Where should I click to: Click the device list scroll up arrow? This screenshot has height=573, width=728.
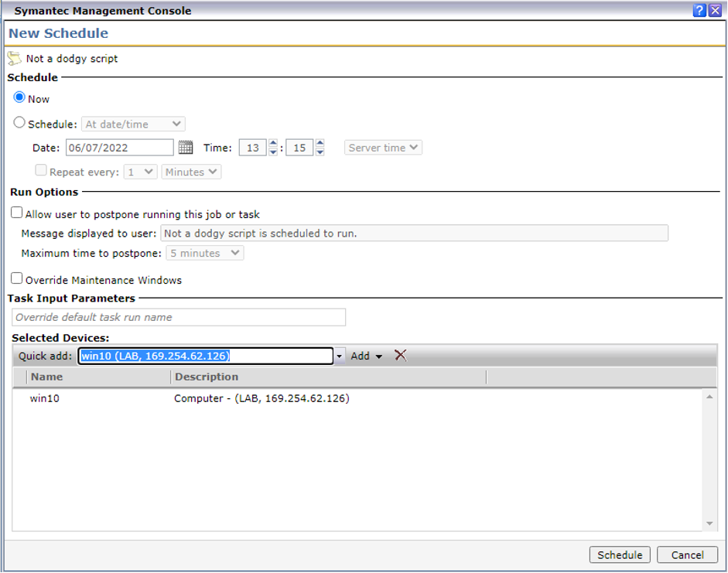pos(709,397)
